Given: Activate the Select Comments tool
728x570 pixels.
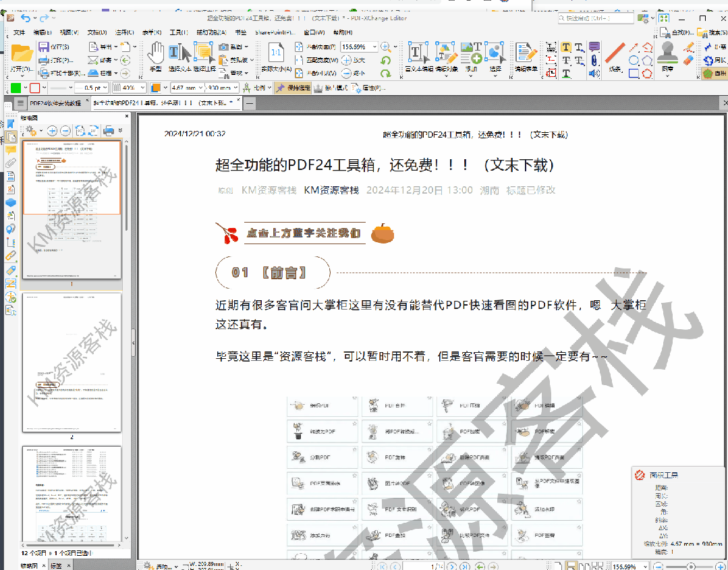Looking at the screenshot, I should (204, 57).
